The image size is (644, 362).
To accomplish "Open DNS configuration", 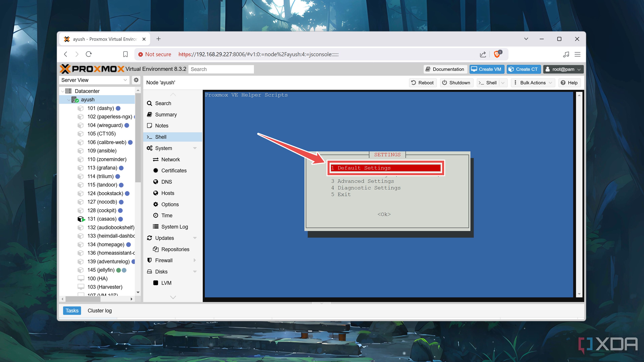I will [167, 182].
